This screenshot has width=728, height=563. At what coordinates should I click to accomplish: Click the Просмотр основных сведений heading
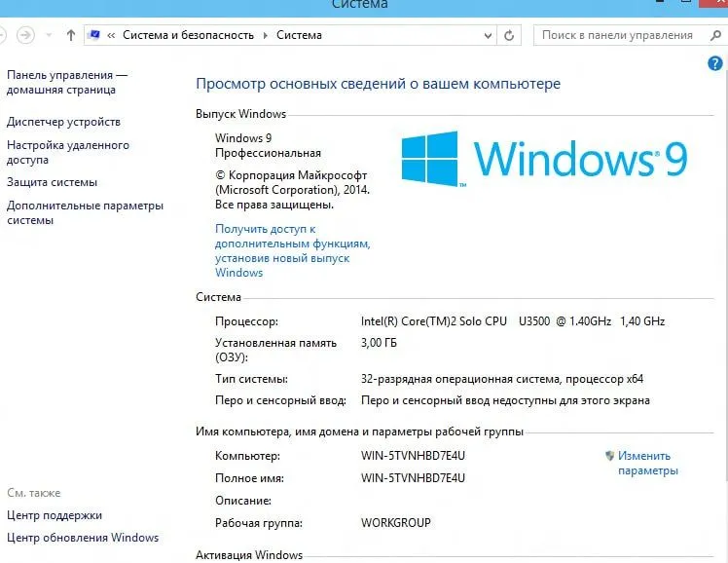378,84
